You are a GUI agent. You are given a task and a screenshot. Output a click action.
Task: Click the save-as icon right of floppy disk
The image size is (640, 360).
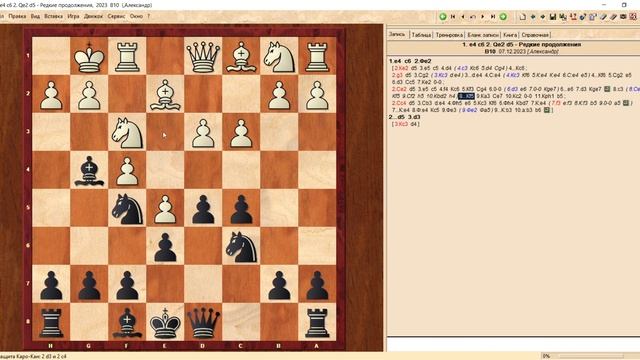coord(563,17)
